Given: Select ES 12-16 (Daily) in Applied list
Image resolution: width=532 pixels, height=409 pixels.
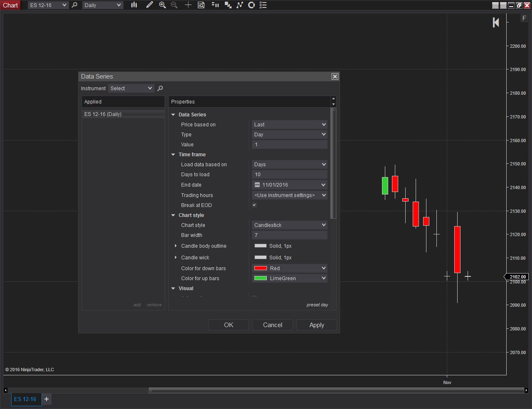Looking at the screenshot, I should pos(123,114).
